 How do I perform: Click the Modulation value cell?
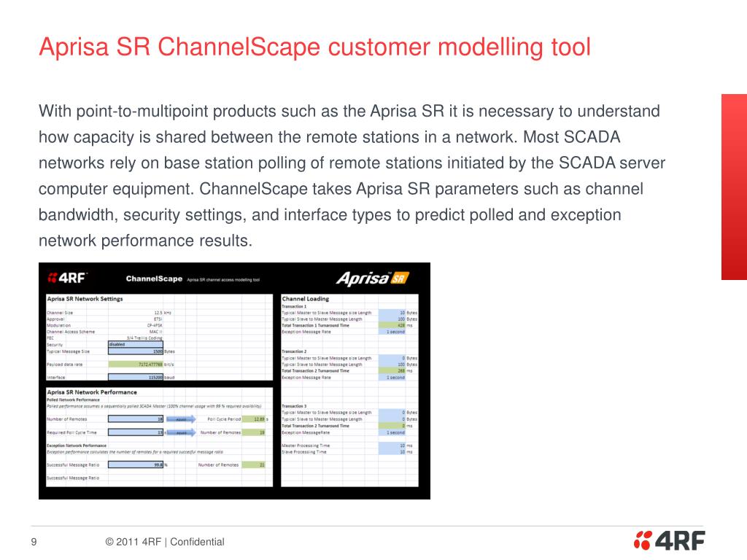tap(155, 325)
